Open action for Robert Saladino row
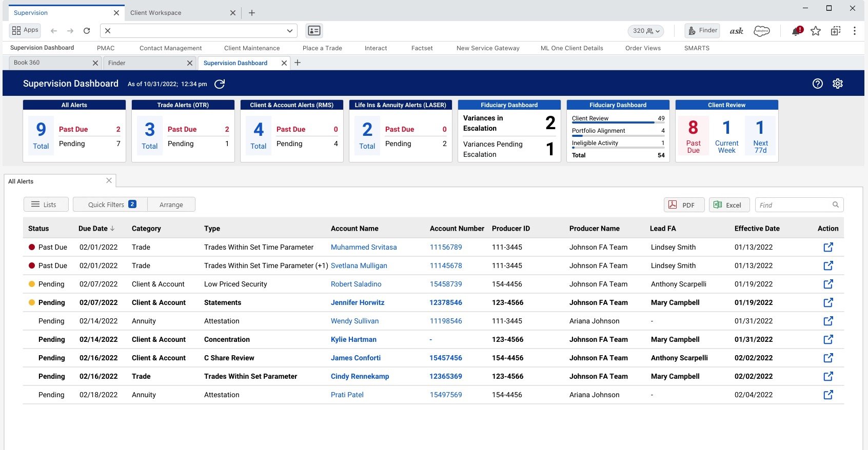Viewport: 868px width, 450px height. (x=828, y=284)
